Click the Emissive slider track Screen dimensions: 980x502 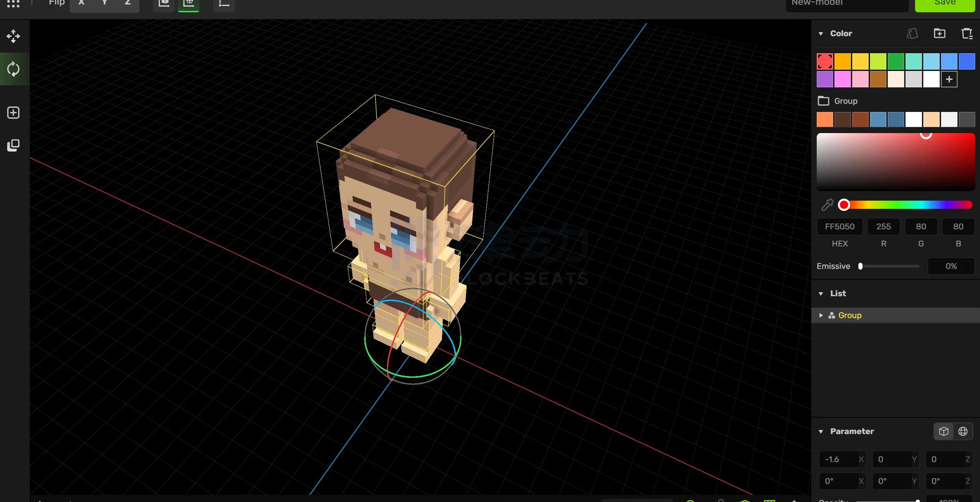[x=889, y=266]
